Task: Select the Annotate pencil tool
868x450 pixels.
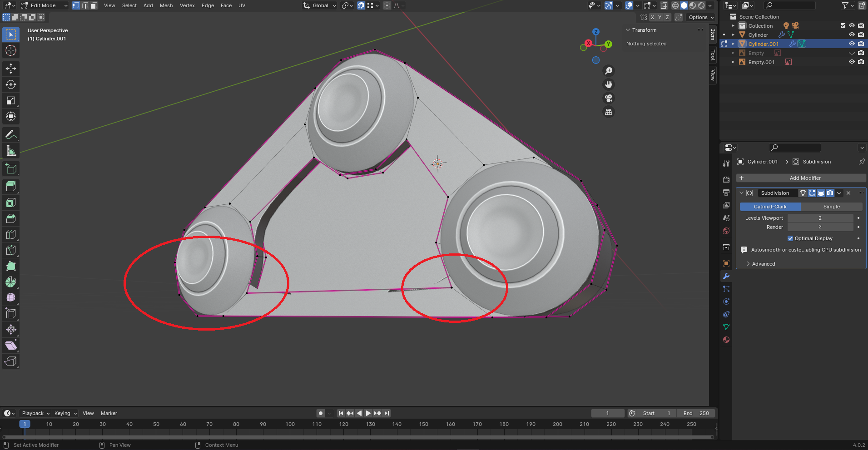Action: (11, 135)
